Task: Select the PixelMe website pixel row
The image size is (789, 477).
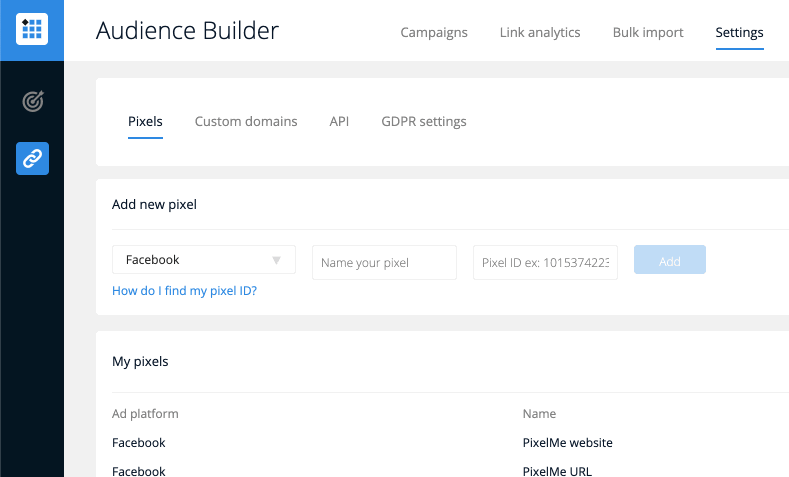Action: 567,442
